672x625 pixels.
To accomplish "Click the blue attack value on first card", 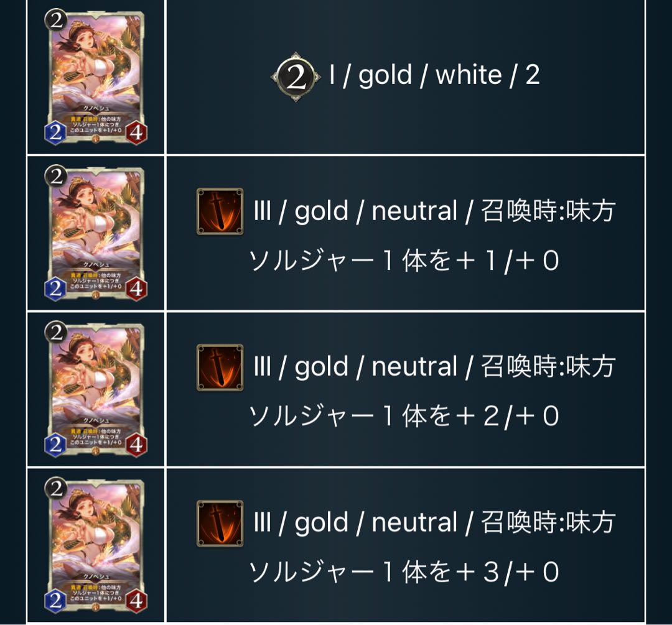I will coord(56,133).
